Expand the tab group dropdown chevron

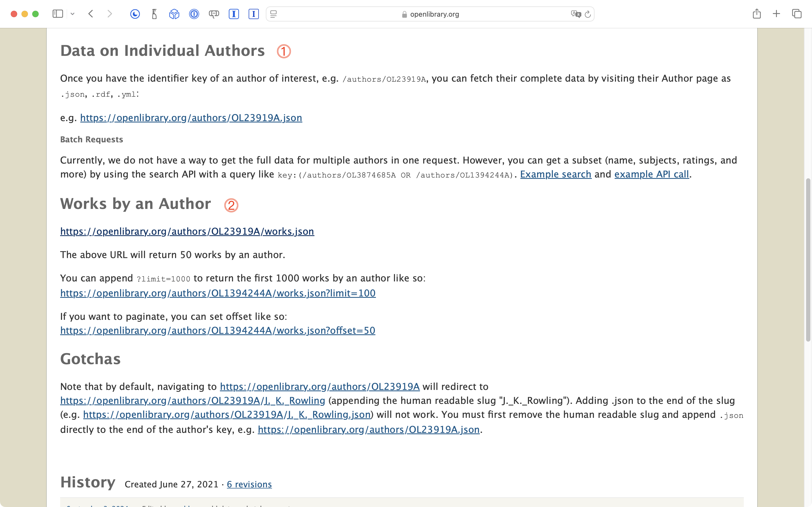tap(73, 14)
